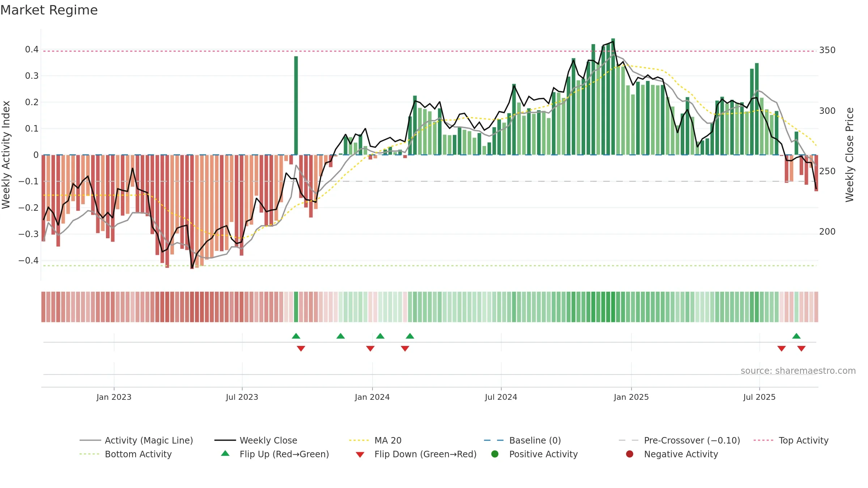Select the fourth green flip-up triangle, in early 2024

coord(410,336)
